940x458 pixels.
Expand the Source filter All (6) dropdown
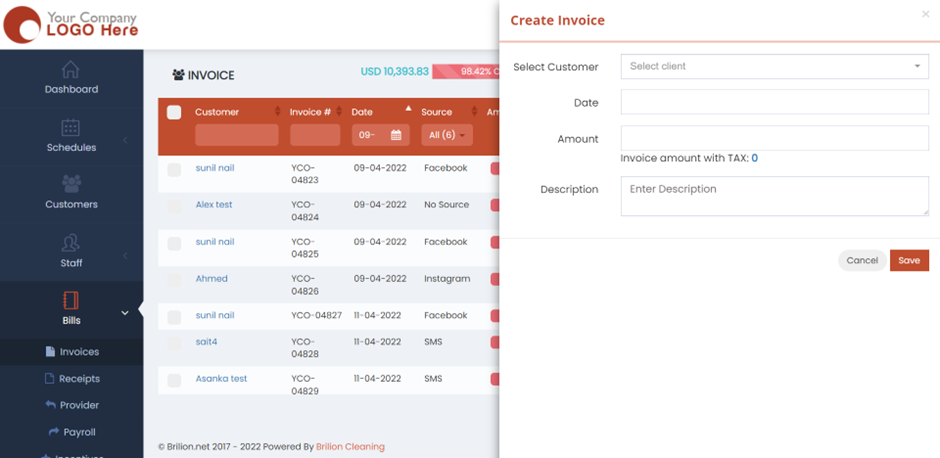[x=446, y=135]
